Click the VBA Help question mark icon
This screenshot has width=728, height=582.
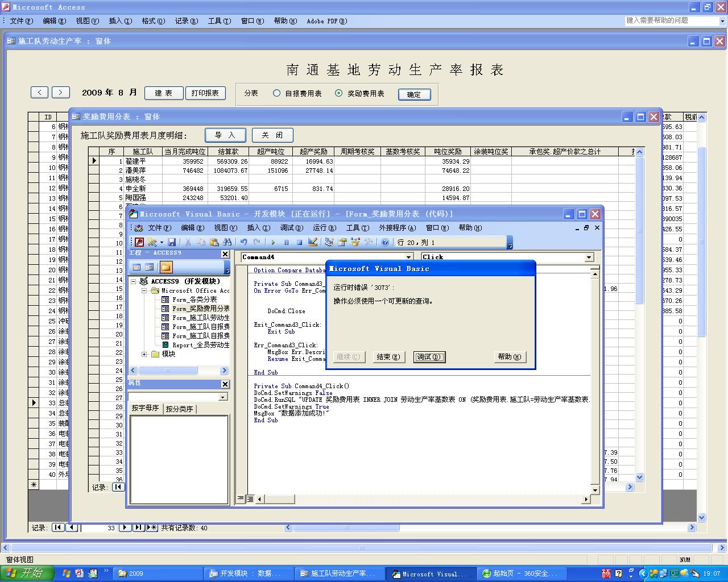point(385,242)
